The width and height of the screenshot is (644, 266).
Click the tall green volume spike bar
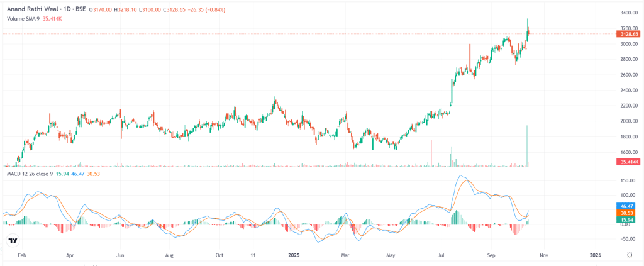(527, 145)
